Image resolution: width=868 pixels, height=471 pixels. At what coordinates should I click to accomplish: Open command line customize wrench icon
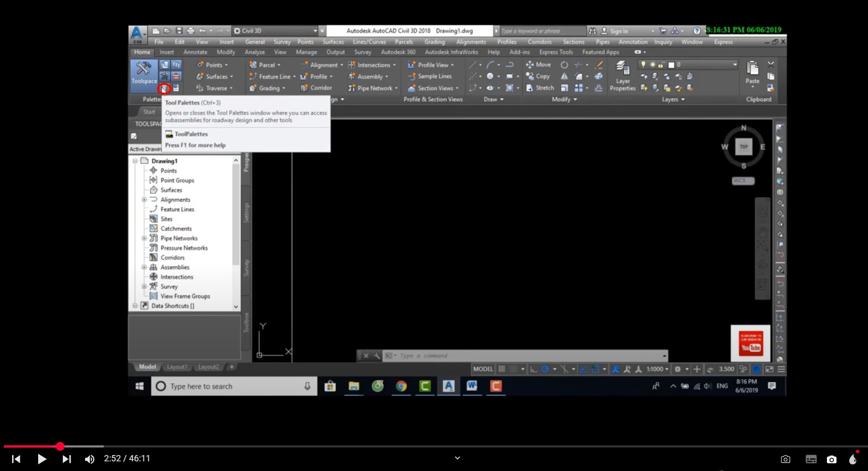pyautogui.click(x=377, y=356)
